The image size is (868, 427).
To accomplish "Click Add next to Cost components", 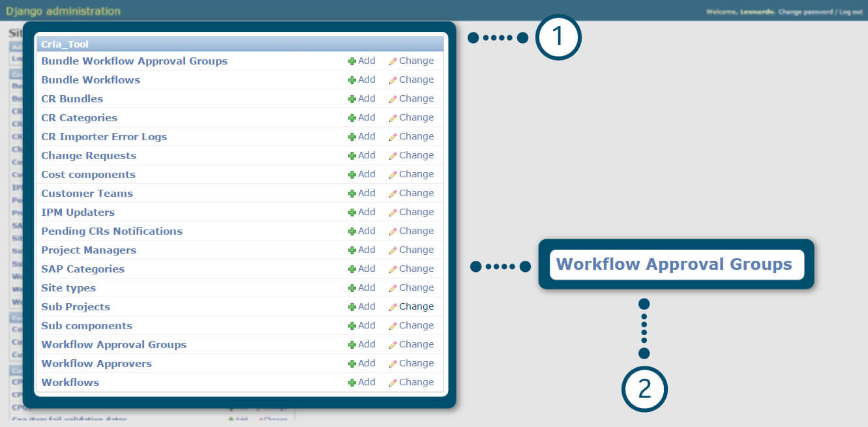I will (x=366, y=175).
